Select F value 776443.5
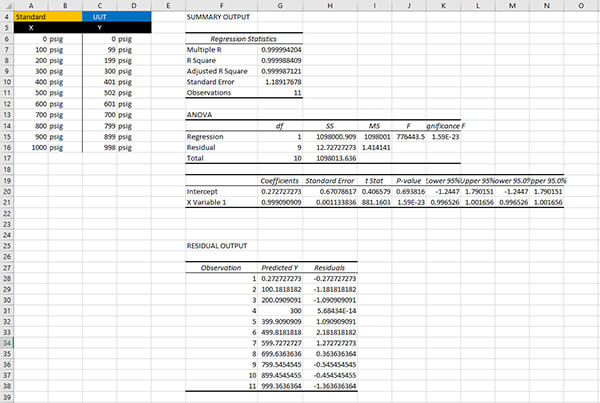Image resolution: width=600 pixels, height=403 pixels. pyautogui.click(x=411, y=137)
